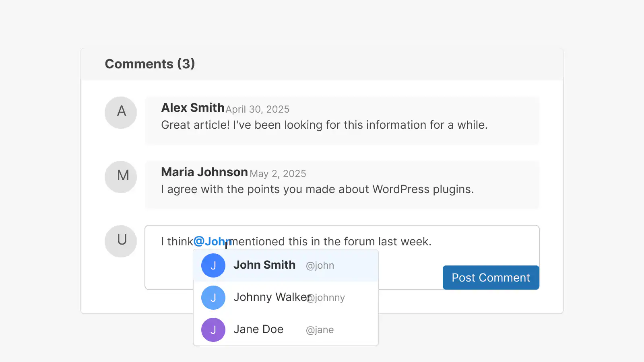The width and height of the screenshot is (644, 362).
Task: Click the Alex Smith author name
Action: (x=193, y=108)
